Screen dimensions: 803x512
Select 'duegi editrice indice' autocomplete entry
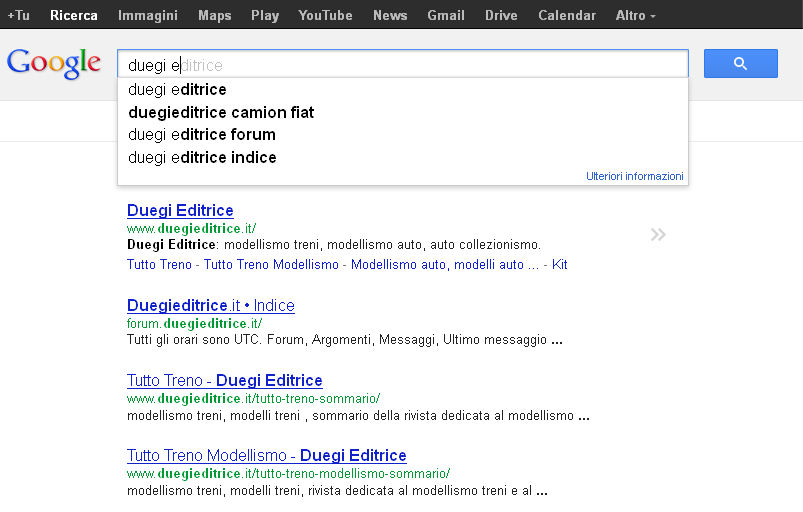point(202,158)
